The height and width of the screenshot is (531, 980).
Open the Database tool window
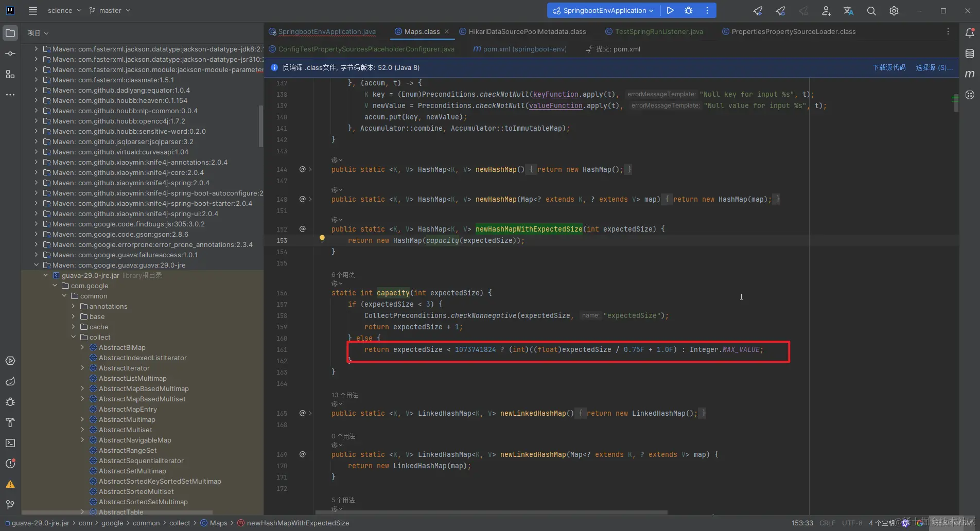[970, 54]
